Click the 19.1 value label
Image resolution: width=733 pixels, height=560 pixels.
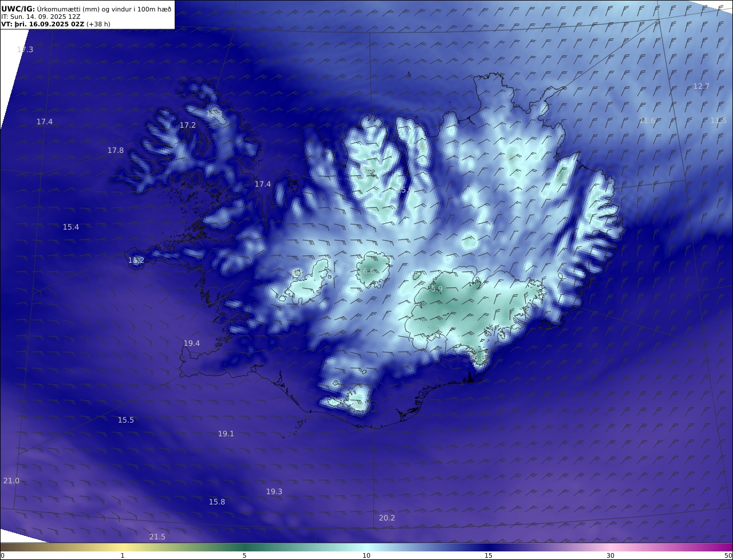(x=226, y=433)
